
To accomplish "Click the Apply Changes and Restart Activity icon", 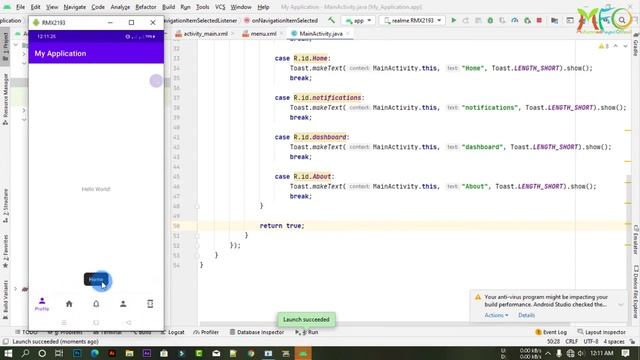I will coord(466,20).
